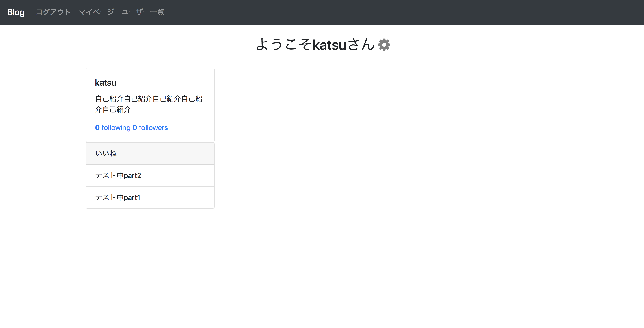The height and width of the screenshot is (328, 644).
Task: Select the テスト中part2 row
Action: pos(150,175)
